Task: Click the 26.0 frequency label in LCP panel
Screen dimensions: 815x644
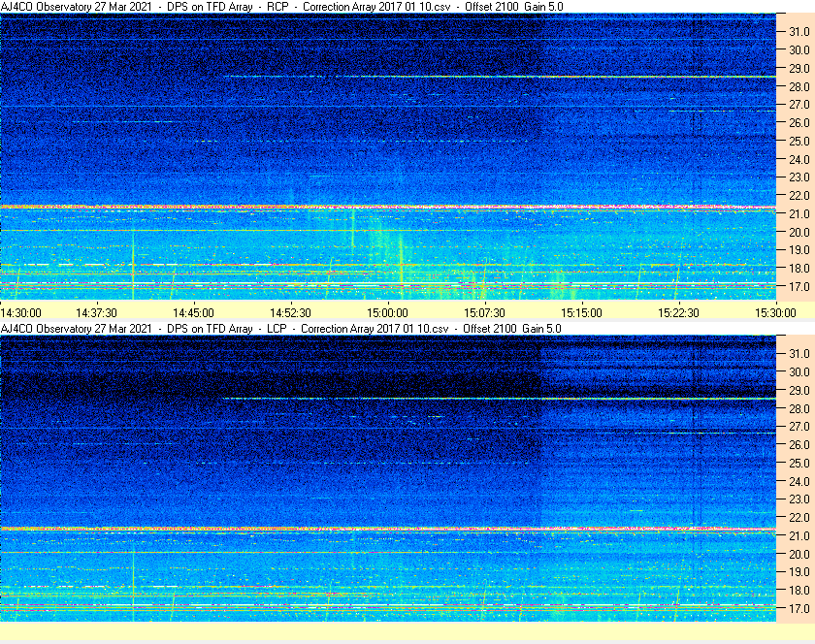Action: [x=799, y=445]
